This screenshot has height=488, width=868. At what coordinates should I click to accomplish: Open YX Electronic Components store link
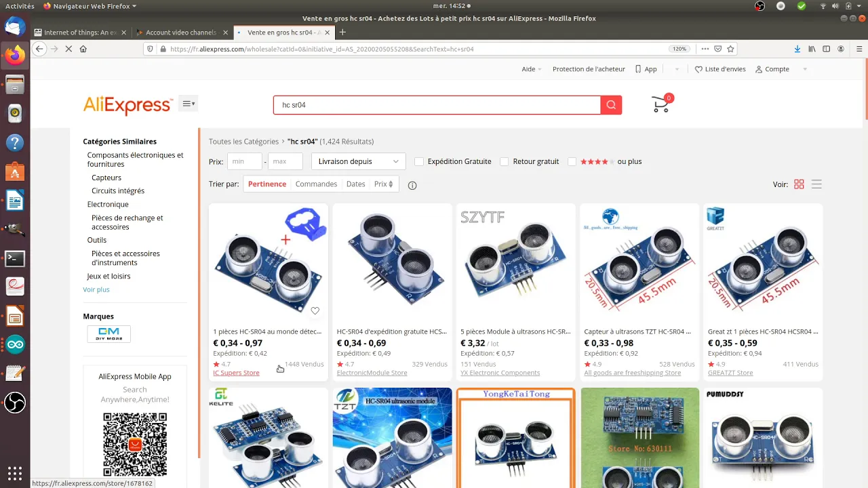[x=500, y=373]
